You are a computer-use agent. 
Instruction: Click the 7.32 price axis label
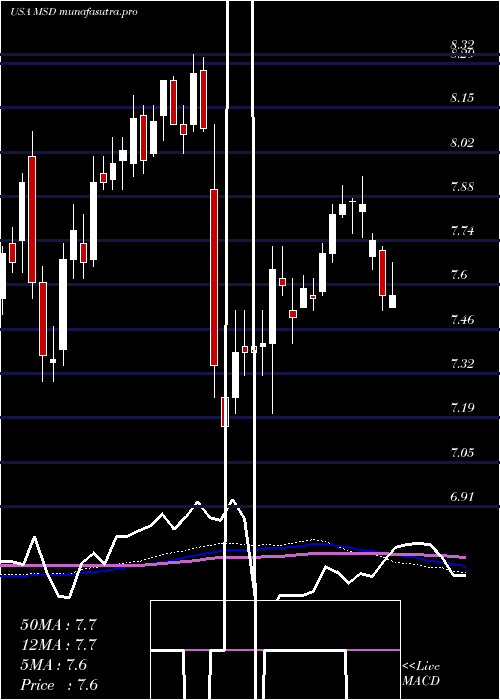coord(462,363)
